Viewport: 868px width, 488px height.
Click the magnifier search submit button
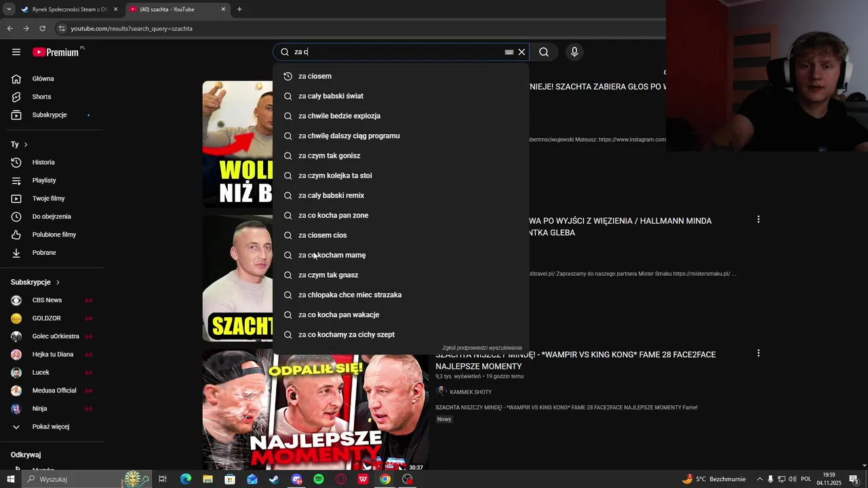[x=544, y=52]
